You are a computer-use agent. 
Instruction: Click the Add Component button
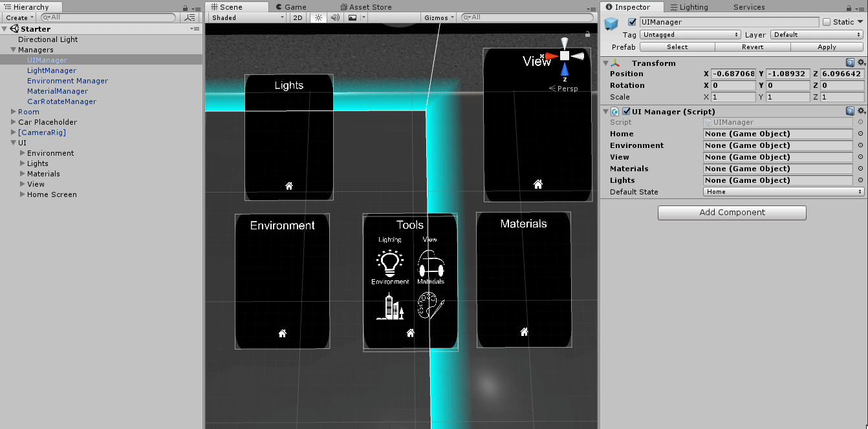(x=732, y=213)
